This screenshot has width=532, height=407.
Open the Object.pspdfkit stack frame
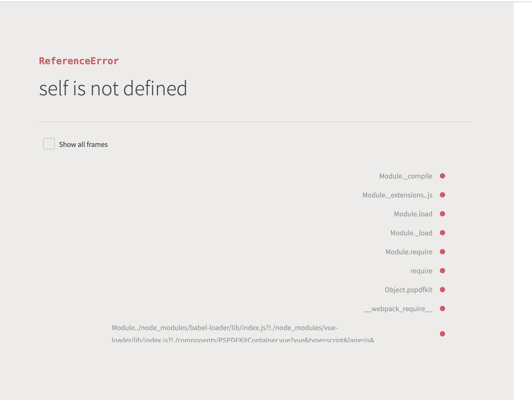(x=408, y=290)
